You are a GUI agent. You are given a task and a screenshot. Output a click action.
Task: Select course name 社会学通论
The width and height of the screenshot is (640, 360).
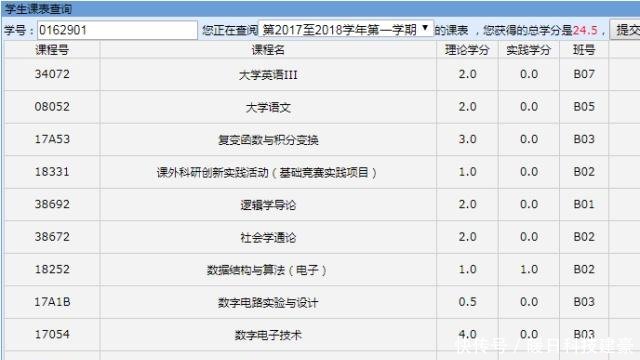coord(268,238)
